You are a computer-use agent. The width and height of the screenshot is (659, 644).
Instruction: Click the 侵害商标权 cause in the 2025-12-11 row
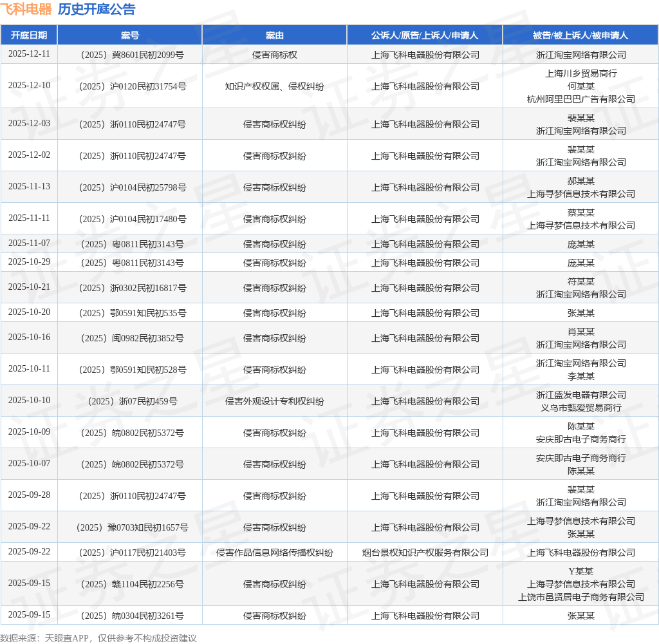pos(274,55)
